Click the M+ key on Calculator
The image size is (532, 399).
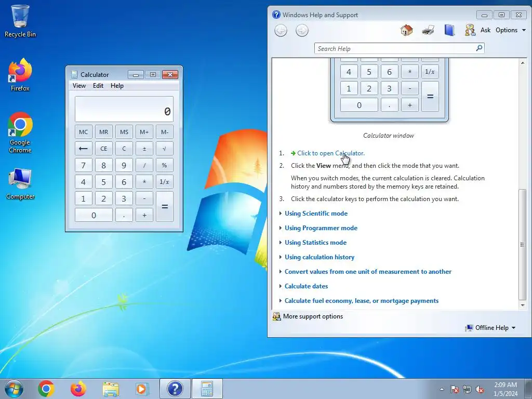coord(144,132)
